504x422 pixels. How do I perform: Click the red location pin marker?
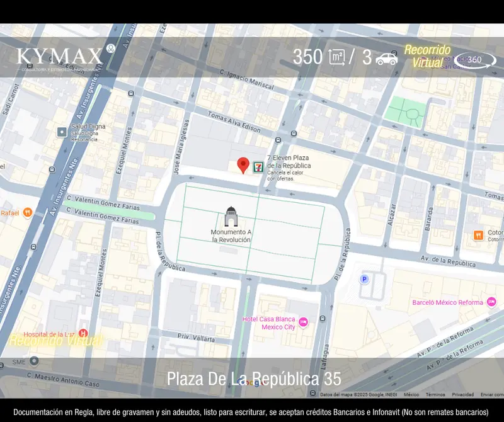(243, 166)
